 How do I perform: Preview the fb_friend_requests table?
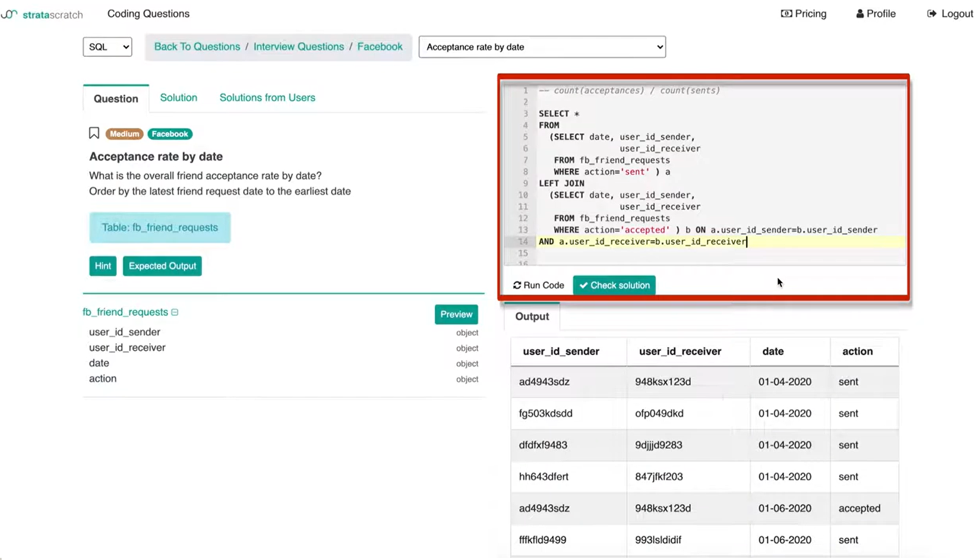[x=456, y=314]
